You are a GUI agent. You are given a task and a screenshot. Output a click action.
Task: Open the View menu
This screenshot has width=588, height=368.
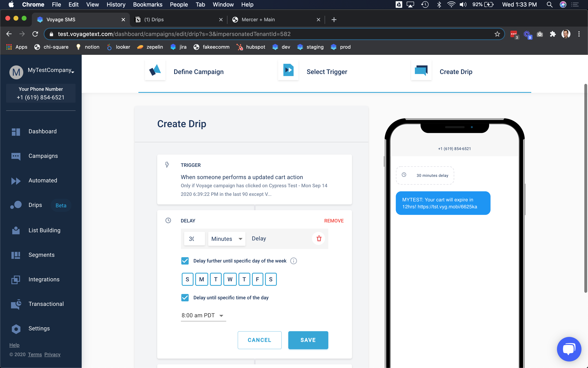pos(92,5)
